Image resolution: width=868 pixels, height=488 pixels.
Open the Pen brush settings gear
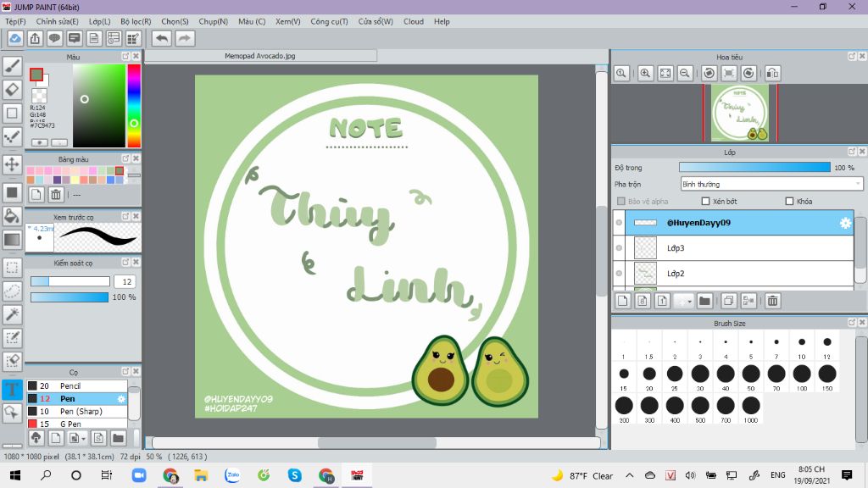point(121,398)
